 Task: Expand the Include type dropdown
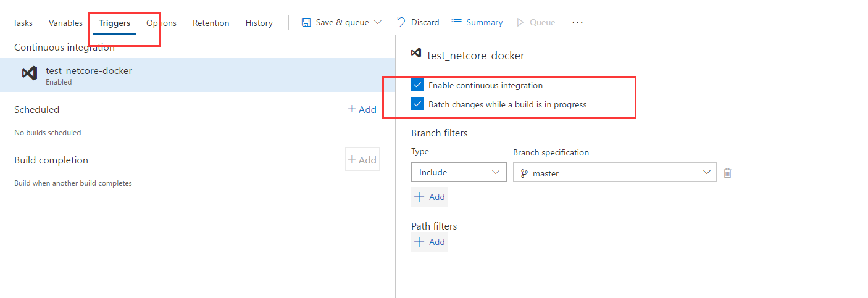click(x=459, y=172)
